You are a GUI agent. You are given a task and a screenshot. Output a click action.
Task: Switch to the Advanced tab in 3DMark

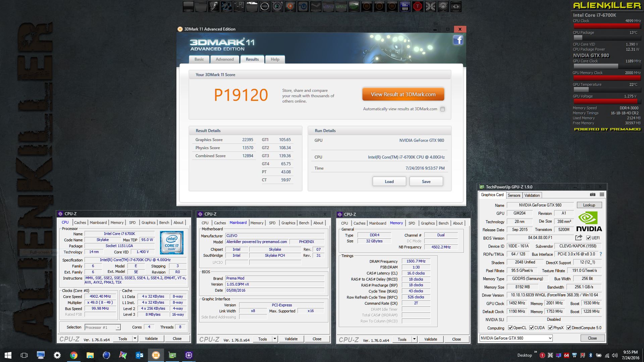tap(224, 59)
